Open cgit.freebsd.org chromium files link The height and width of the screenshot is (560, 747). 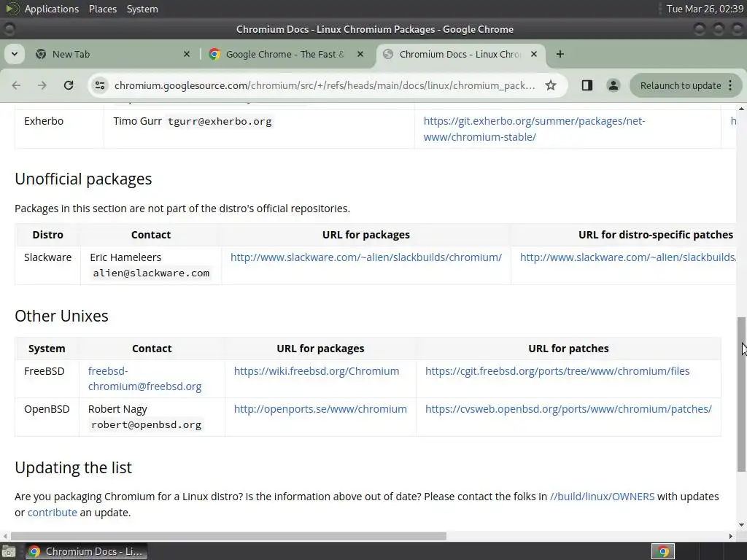tap(557, 371)
